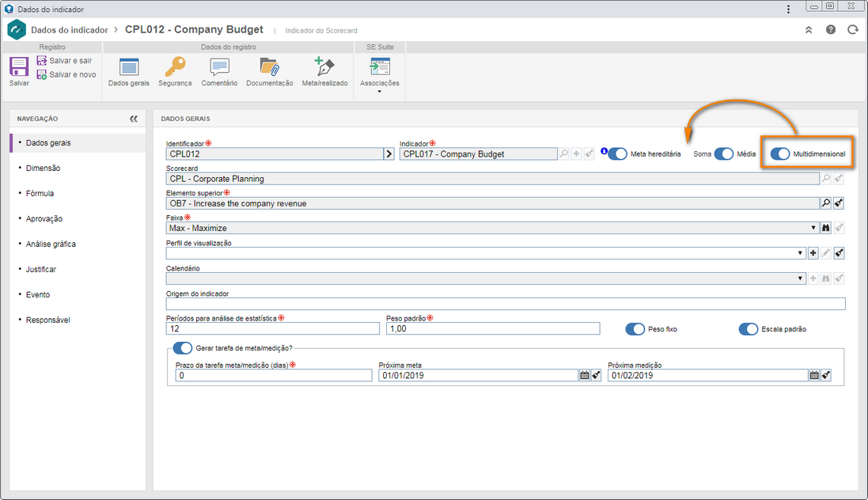Clear the Próxima medição date
The image size is (868, 500).
[826, 376]
